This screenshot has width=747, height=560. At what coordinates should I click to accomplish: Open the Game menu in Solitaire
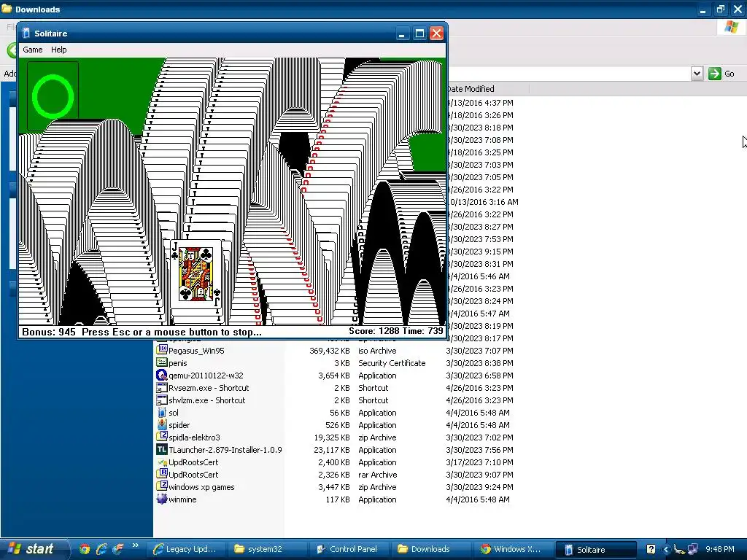[x=32, y=50]
